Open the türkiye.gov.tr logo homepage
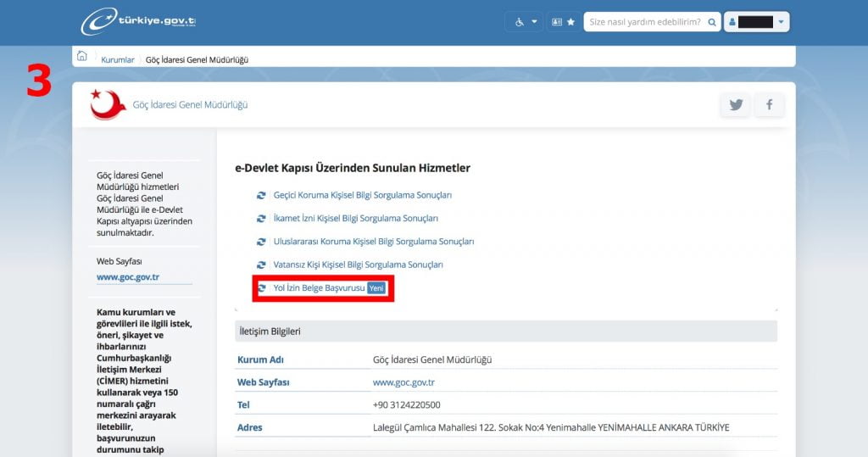Viewport: 868px width, 457px height. (x=138, y=21)
